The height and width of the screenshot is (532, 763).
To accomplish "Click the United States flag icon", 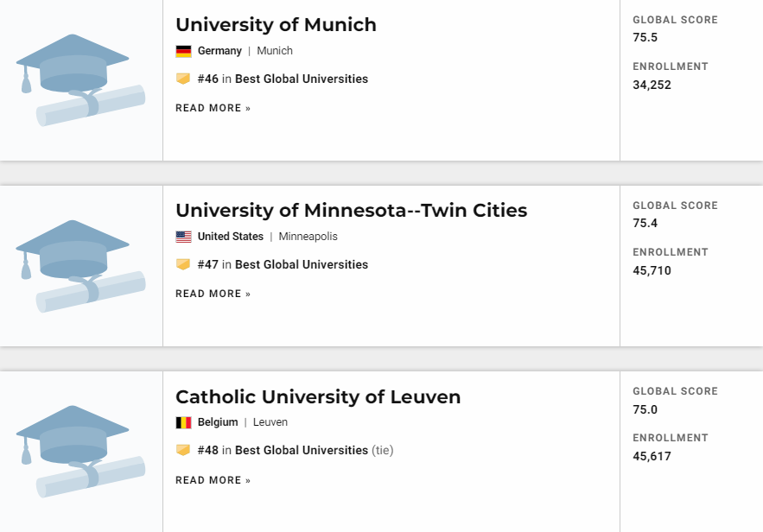I will pos(183,237).
